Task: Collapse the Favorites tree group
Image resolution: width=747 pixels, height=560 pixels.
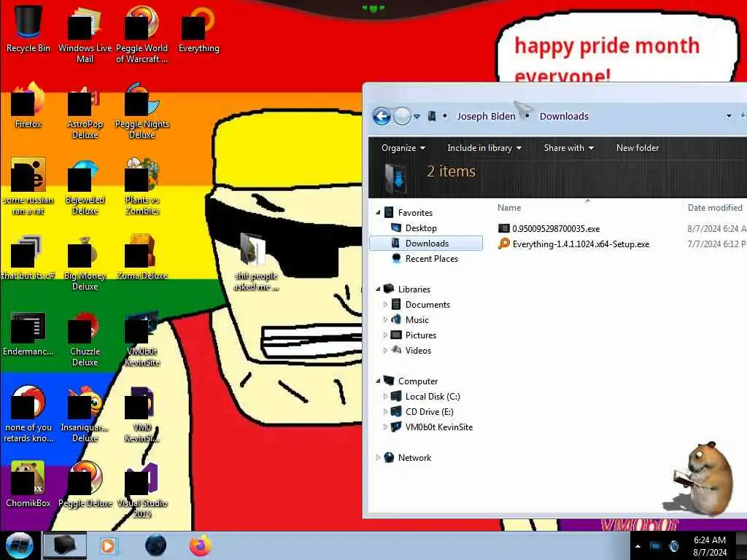Action: coord(379,212)
